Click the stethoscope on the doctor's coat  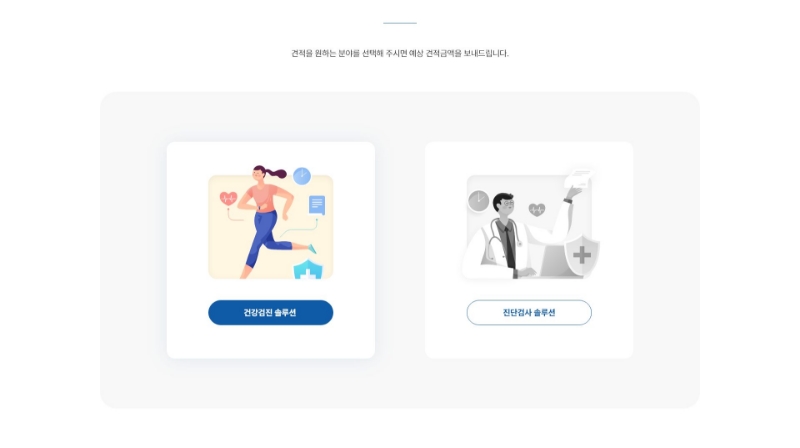tap(503, 236)
